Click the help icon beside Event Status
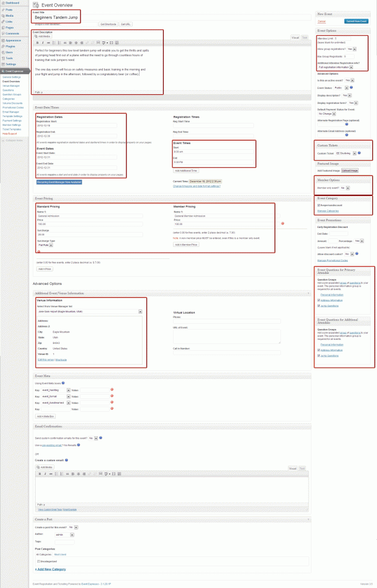Image resolution: width=377 pixels, height=588 pixels. tap(351, 87)
